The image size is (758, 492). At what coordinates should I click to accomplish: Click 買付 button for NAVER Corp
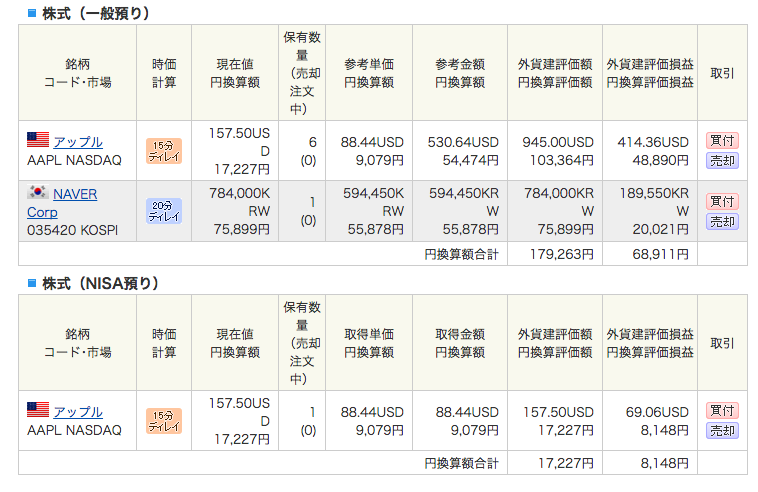722,201
